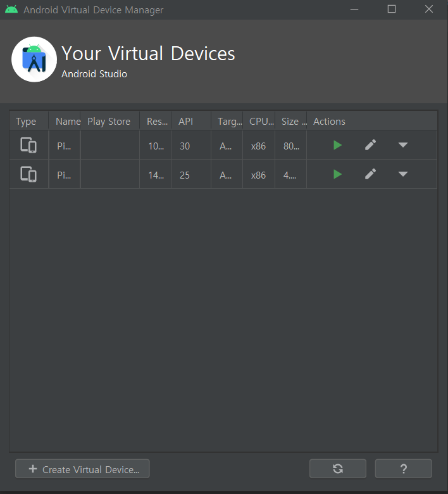
Task: Close the Android Virtual Device Manager window
Action: 429,9
